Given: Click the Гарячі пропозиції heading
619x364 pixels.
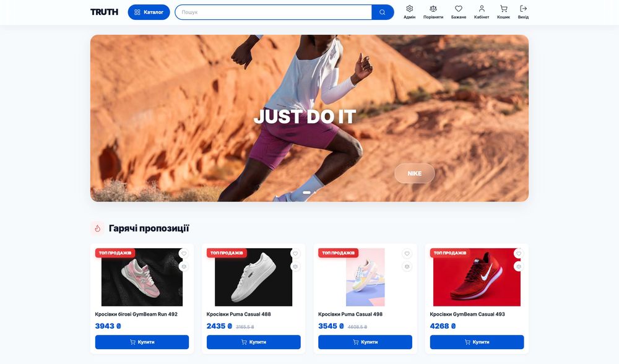Looking at the screenshot, I should click(149, 228).
